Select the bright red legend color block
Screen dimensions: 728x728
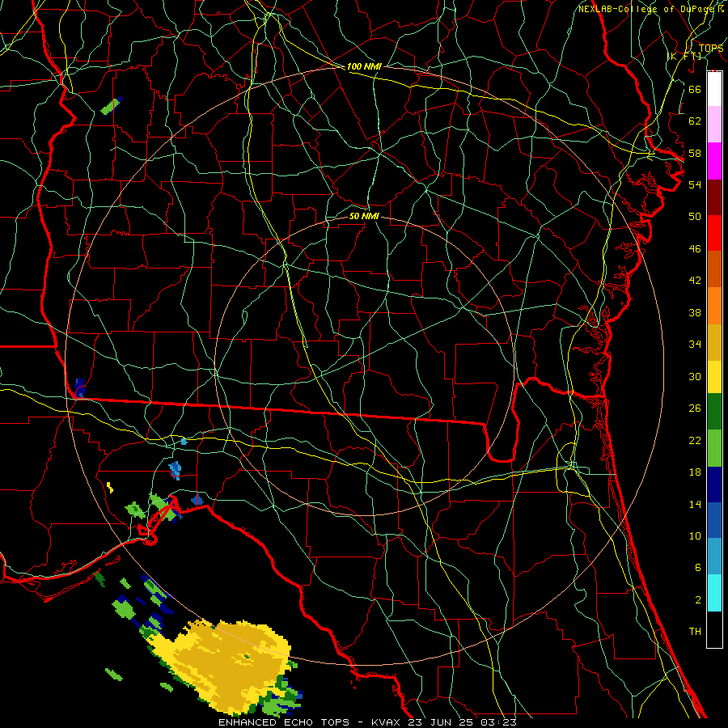714,233
